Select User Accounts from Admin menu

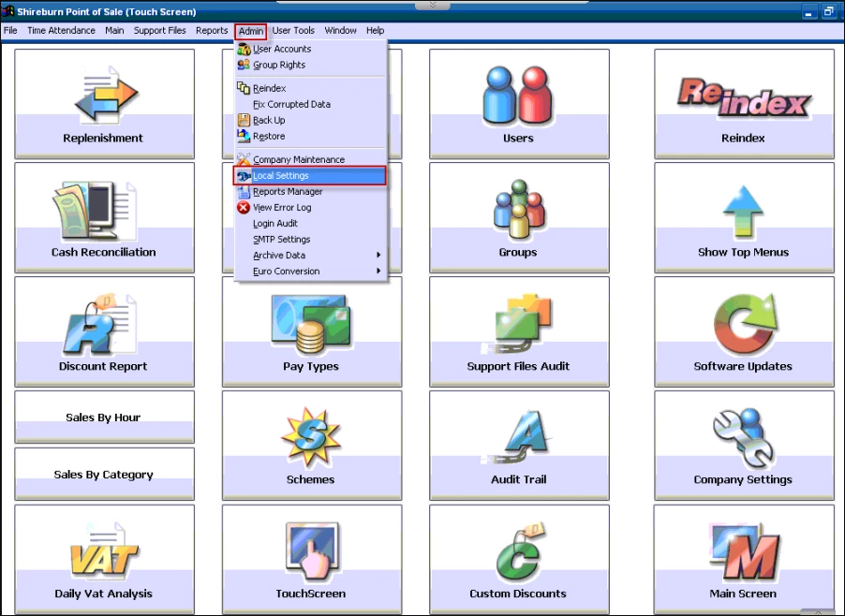click(311, 49)
